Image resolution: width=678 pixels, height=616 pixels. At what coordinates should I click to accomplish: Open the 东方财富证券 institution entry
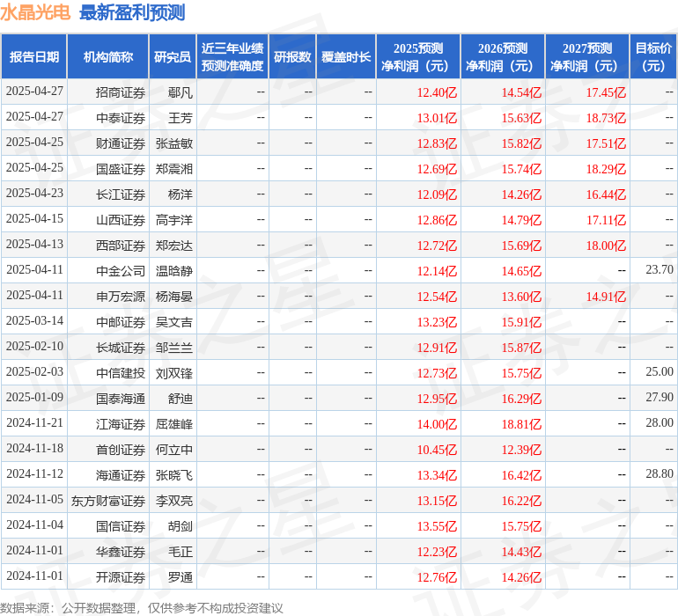108,500
